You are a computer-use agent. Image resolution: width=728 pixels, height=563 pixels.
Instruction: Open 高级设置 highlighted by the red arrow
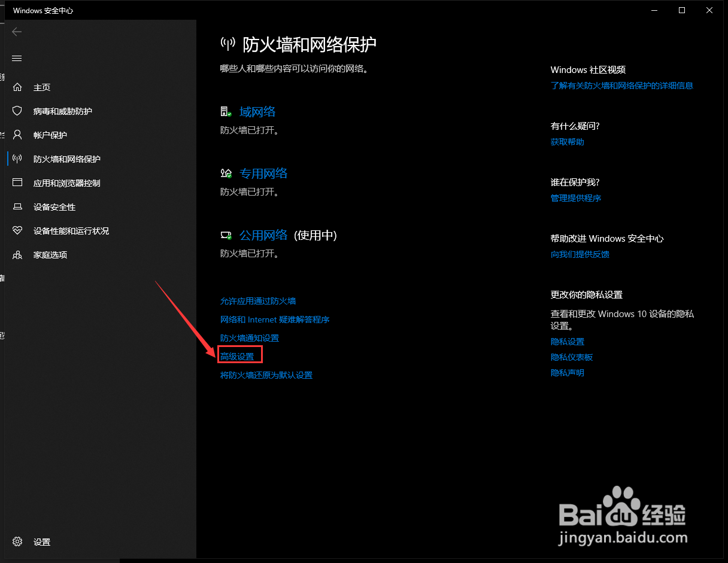pyautogui.click(x=239, y=354)
